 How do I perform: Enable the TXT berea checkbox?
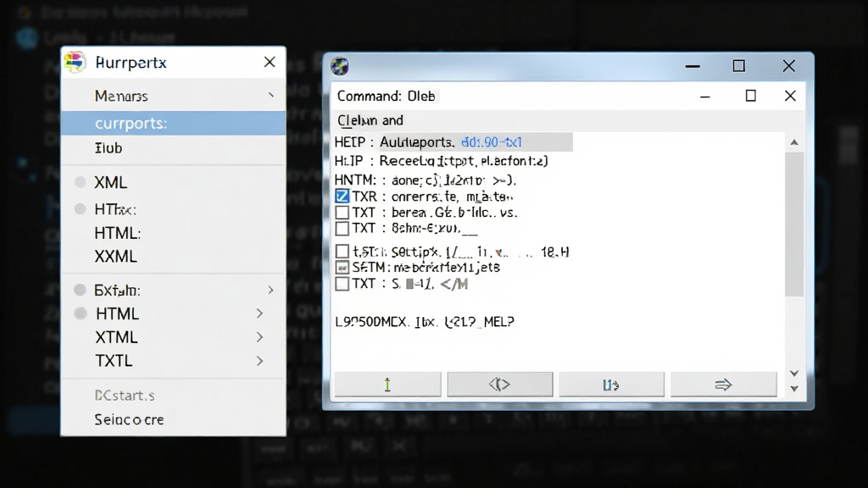point(342,213)
